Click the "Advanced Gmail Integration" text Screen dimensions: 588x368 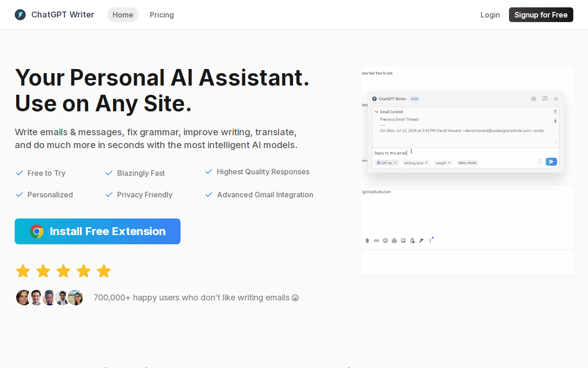(265, 195)
